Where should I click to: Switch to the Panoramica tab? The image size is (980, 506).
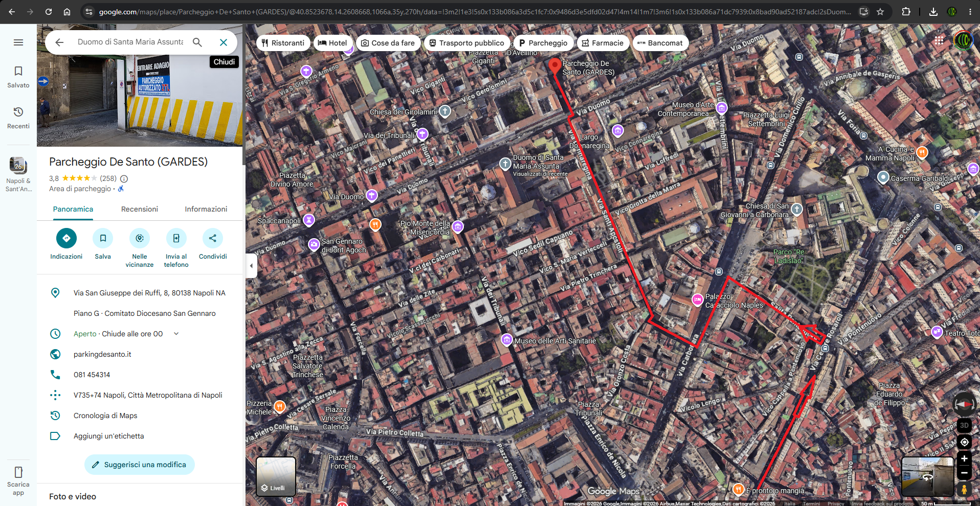click(x=73, y=210)
